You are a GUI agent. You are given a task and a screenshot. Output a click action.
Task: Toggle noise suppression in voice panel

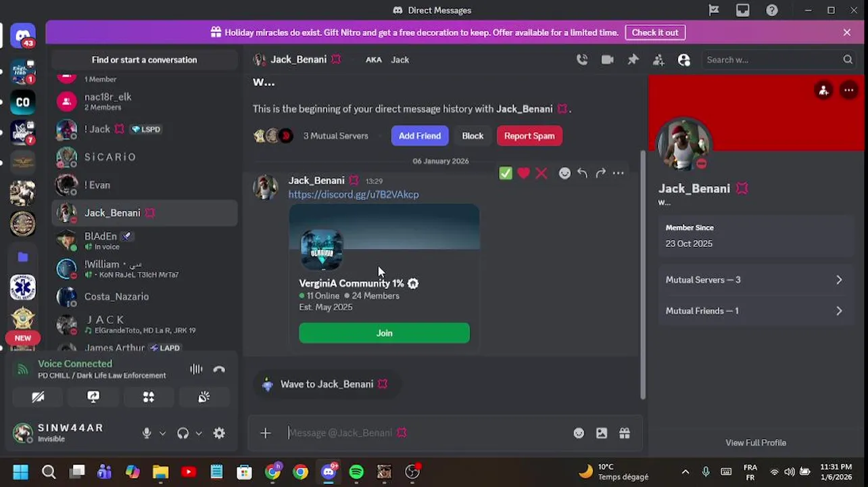196,369
